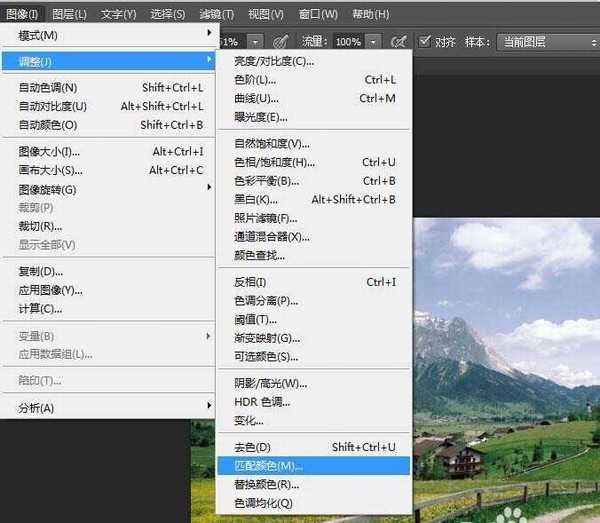This screenshot has width=600, height=523.
Task: Select 色相/饱和度(H)... menu entry
Action: point(272,162)
